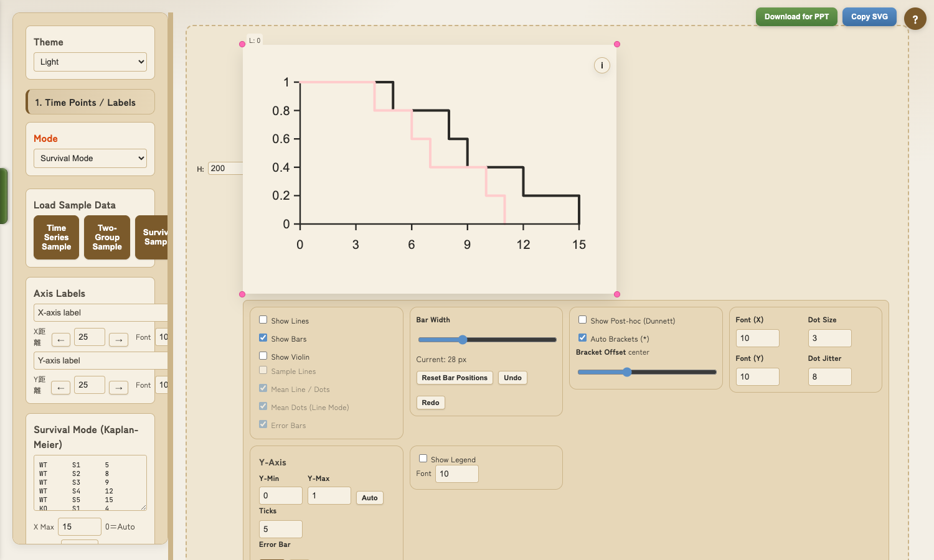This screenshot has height=560, width=934.
Task: Click the Copy SVG button
Action: pos(869,17)
